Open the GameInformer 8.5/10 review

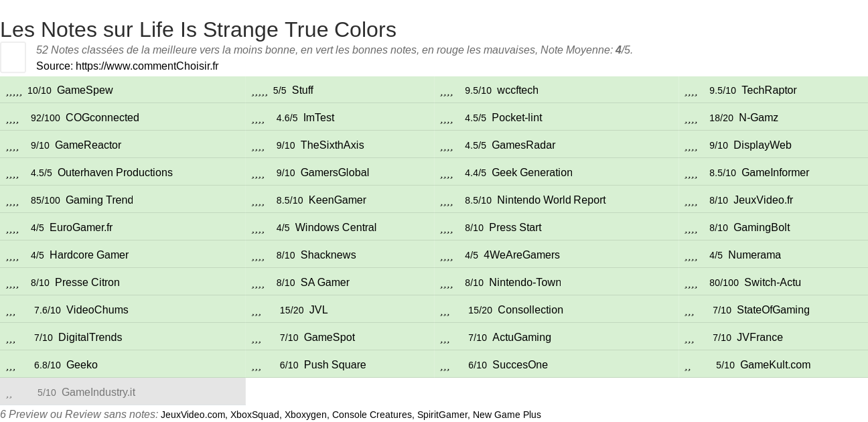click(x=776, y=173)
